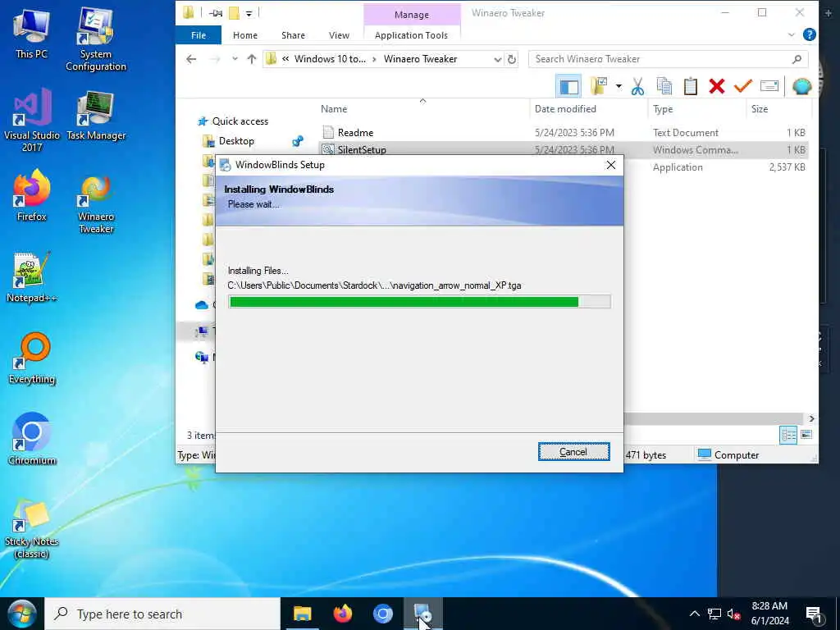Switch to large thumbnails view icon
840x630 pixels.
tap(806, 435)
